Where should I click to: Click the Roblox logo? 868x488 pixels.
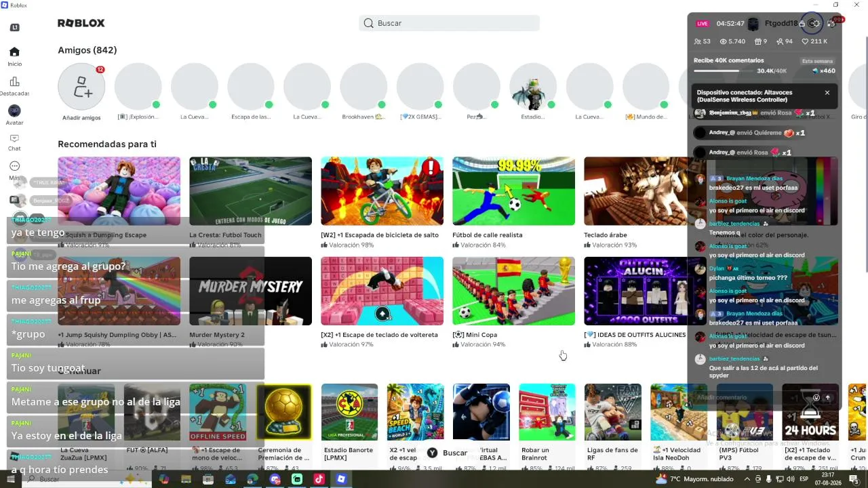click(81, 23)
